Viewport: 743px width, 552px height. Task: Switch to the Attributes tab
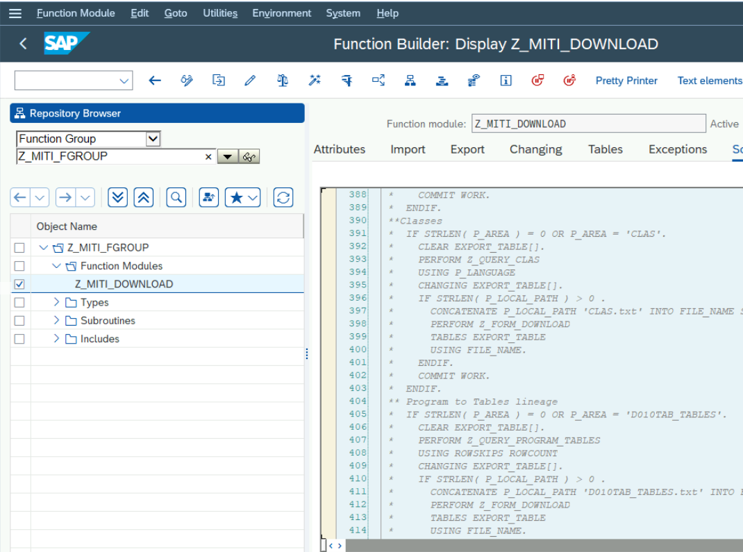(339, 149)
